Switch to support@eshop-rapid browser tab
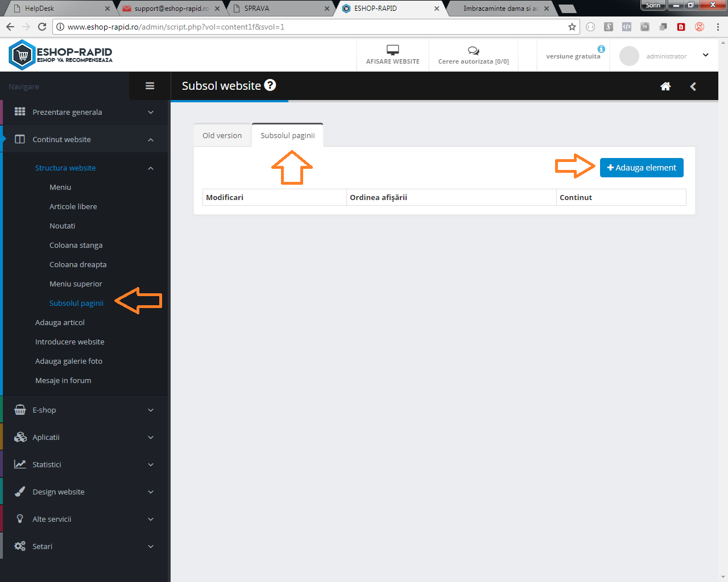 coord(171,9)
